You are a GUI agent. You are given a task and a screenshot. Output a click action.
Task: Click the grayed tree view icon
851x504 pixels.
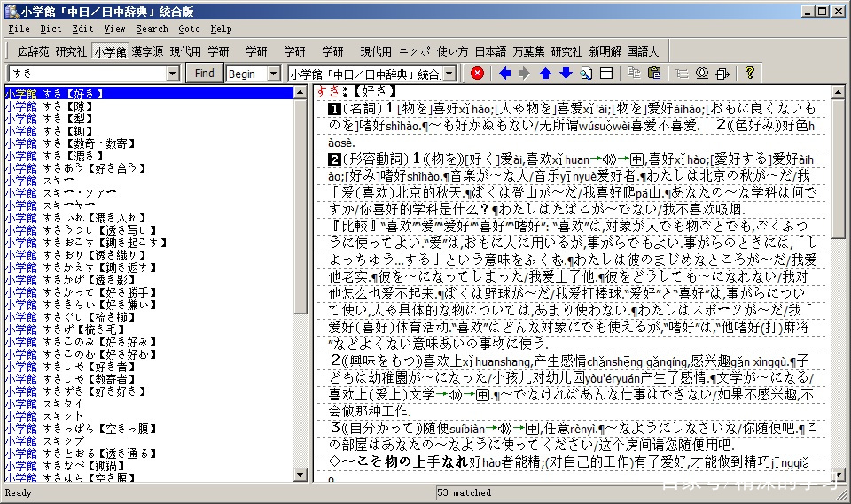(682, 74)
